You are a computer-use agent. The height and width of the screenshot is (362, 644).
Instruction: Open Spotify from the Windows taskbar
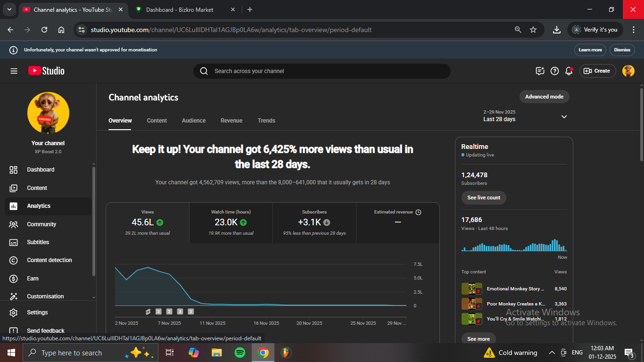click(239, 353)
